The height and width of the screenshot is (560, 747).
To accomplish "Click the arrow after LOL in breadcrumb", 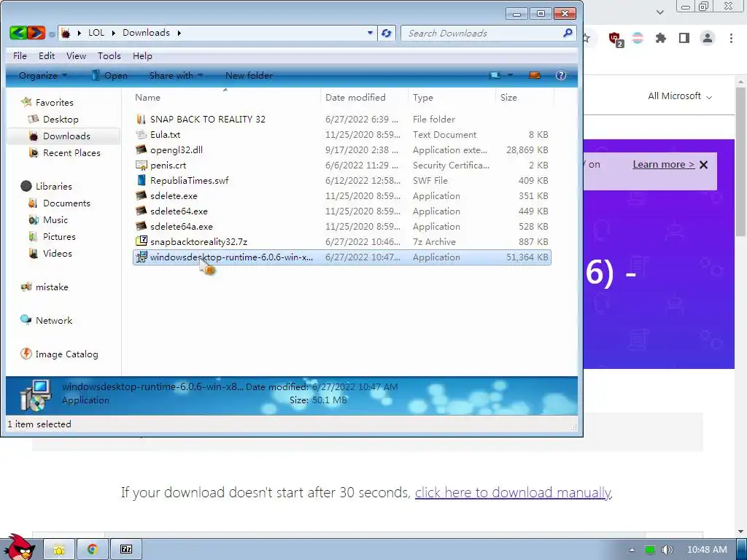I will click(x=113, y=33).
